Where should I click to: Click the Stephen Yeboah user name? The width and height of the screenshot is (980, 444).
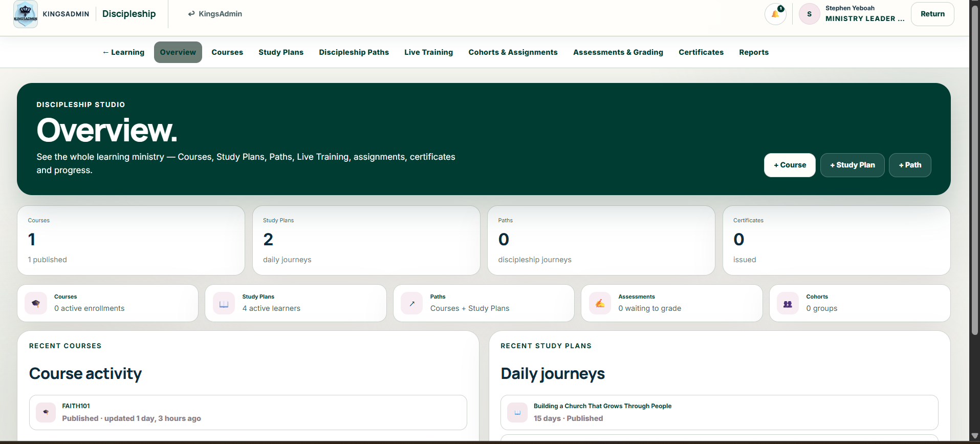[850, 8]
